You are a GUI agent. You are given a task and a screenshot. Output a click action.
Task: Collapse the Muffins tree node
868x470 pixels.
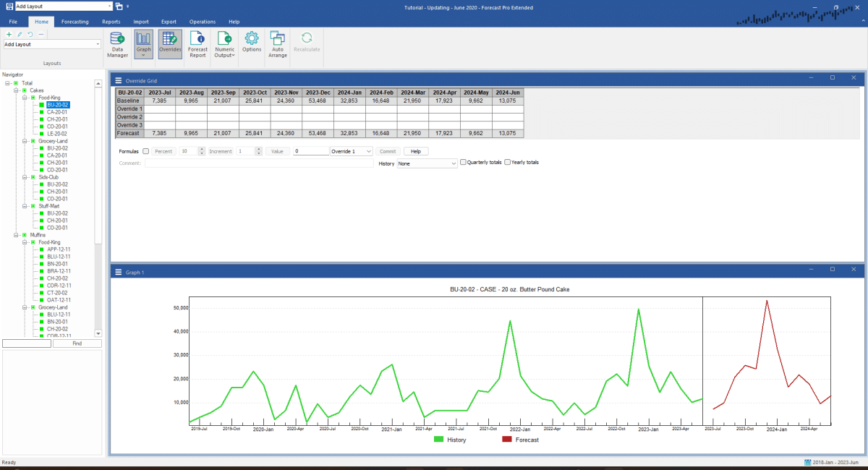click(16, 235)
